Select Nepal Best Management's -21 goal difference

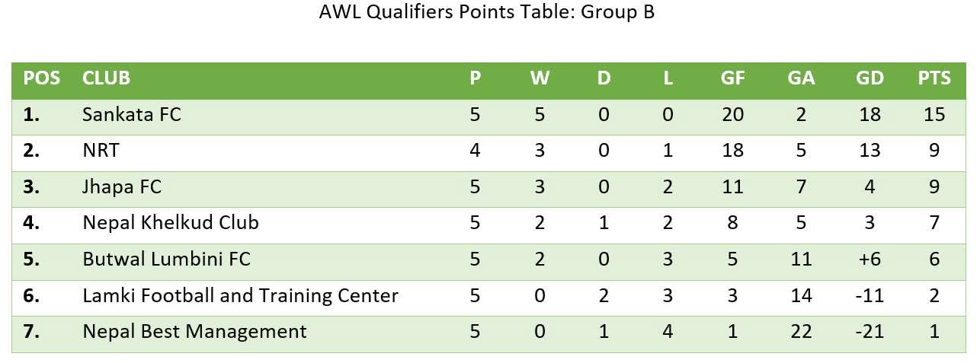coord(870,332)
